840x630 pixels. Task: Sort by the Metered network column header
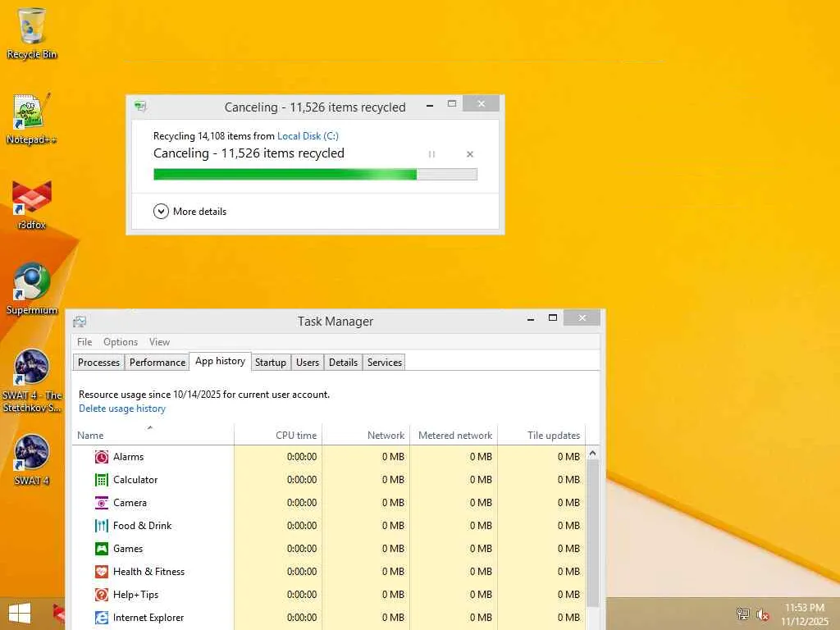[454, 435]
